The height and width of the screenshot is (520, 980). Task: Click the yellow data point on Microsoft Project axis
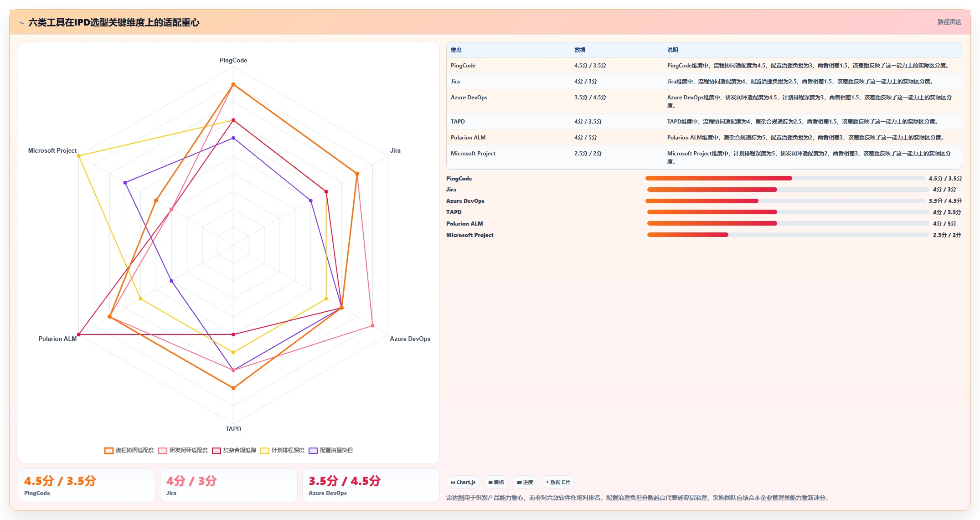79,156
